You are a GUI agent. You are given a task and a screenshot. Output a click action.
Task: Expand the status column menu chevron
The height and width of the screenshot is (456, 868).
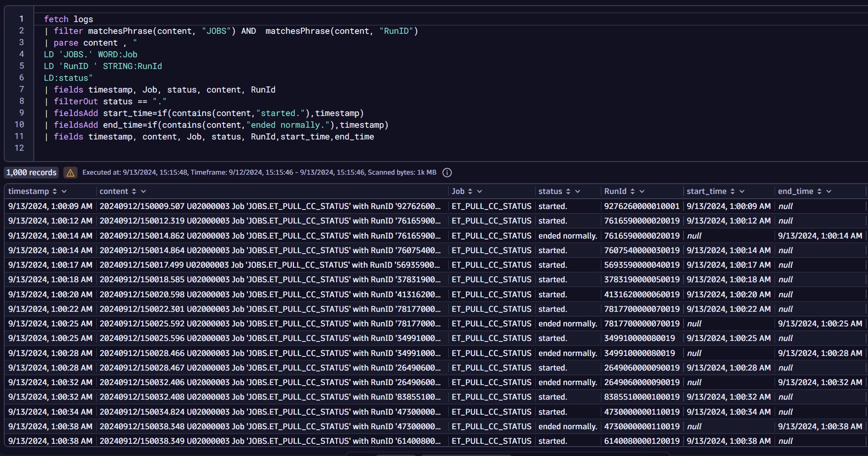tap(578, 191)
